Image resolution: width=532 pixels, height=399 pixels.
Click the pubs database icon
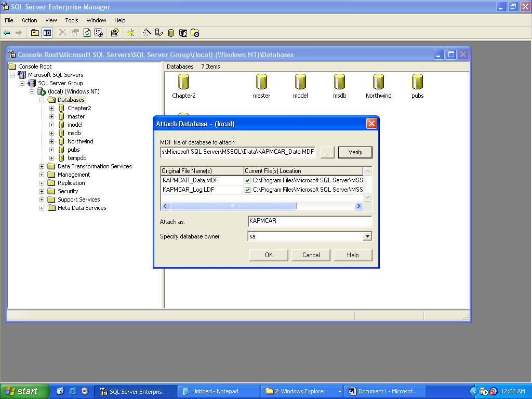pos(417,82)
